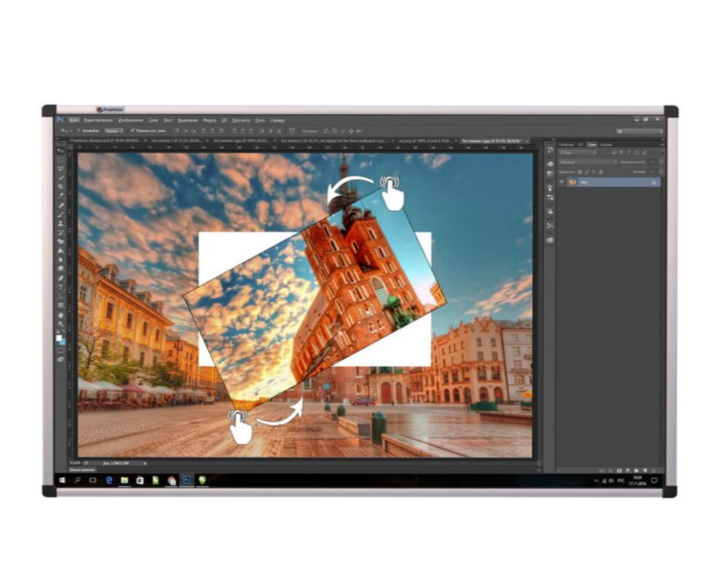Click the Фильтр menu item

(210, 120)
